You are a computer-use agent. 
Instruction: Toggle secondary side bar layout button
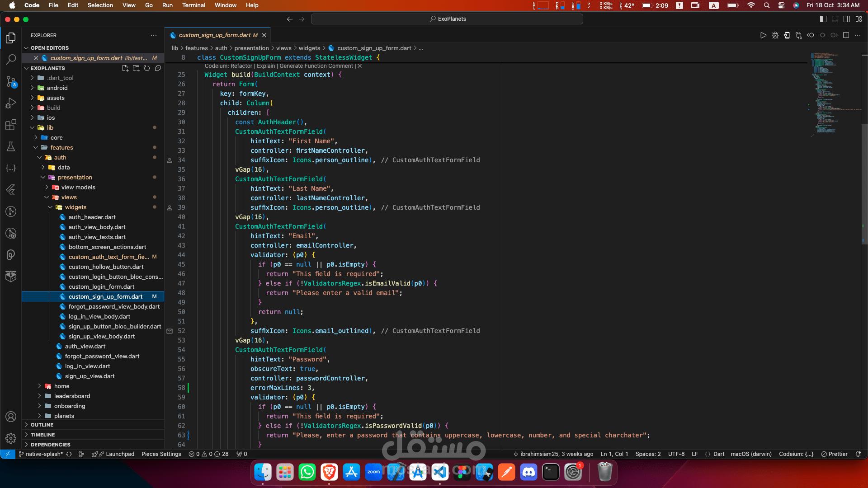846,19
